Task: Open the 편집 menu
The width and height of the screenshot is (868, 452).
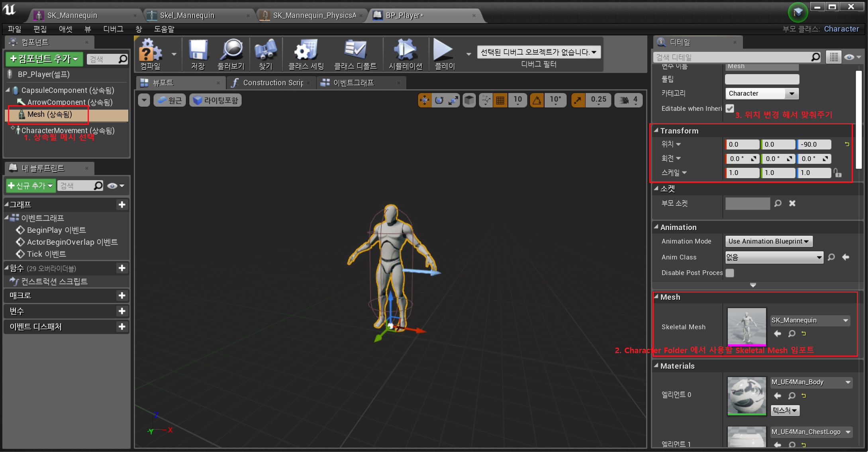Action: coord(40,29)
